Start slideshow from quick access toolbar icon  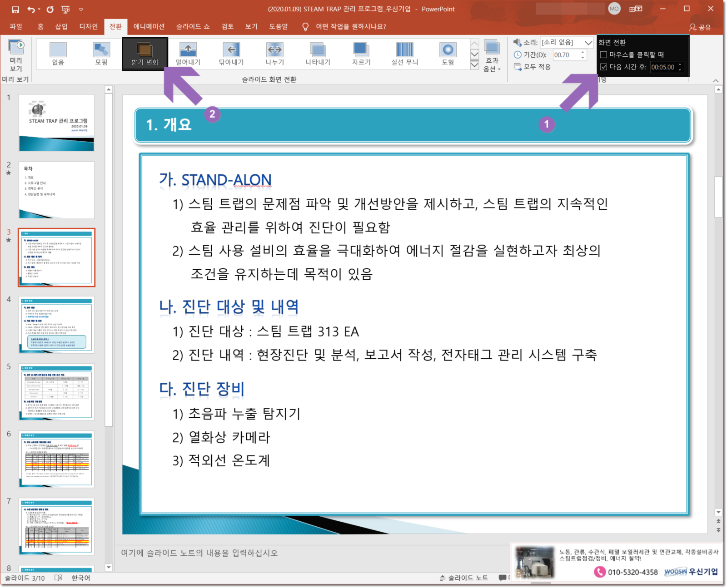tap(65, 9)
